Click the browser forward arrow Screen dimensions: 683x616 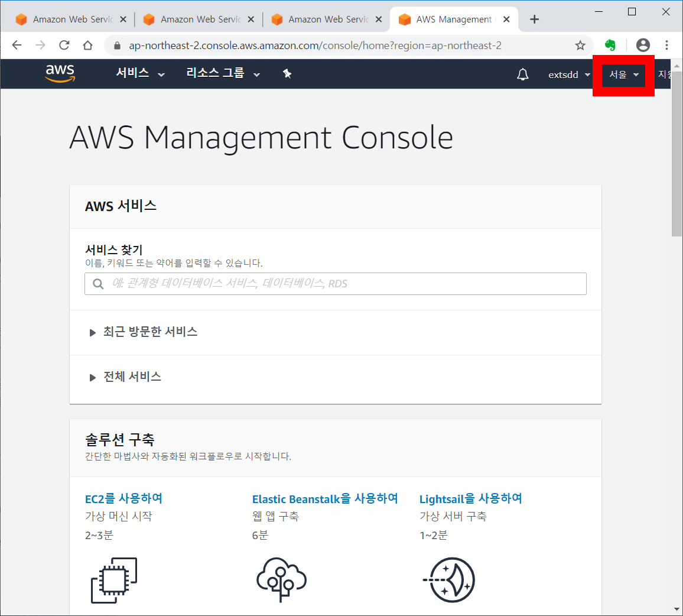(x=41, y=45)
